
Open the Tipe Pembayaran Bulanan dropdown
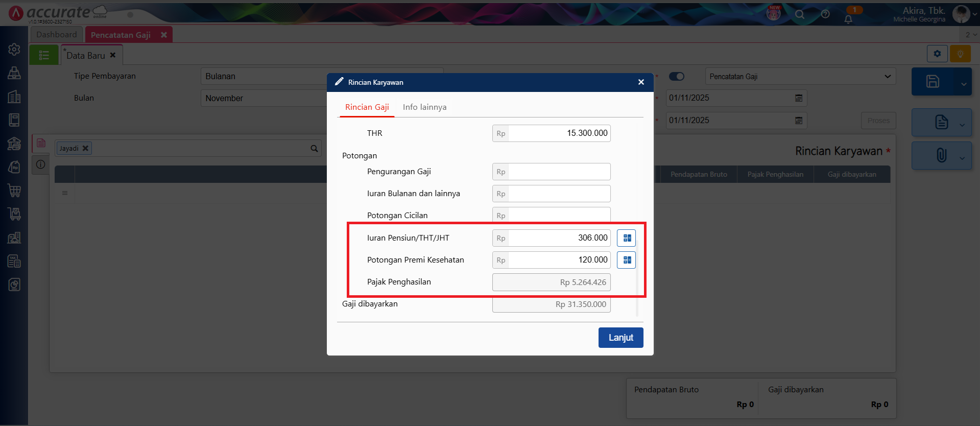coord(263,77)
